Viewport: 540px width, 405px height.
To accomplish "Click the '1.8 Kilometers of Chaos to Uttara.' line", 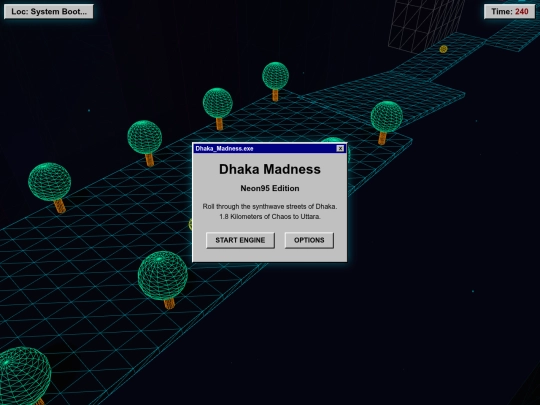I will pos(270,217).
